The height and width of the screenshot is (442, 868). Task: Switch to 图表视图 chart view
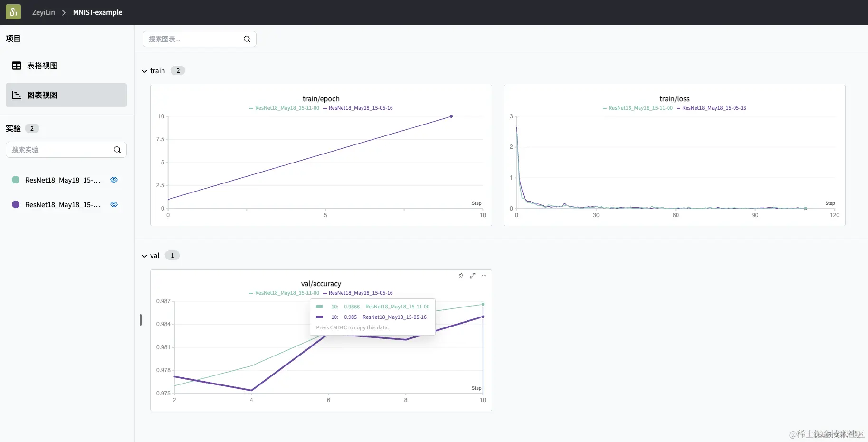[x=66, y=95]
